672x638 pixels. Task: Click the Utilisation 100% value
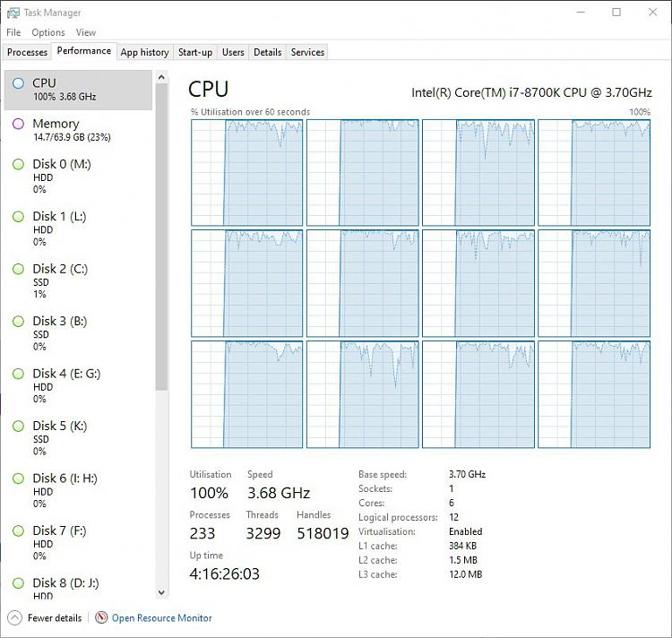tap(209, 493)
